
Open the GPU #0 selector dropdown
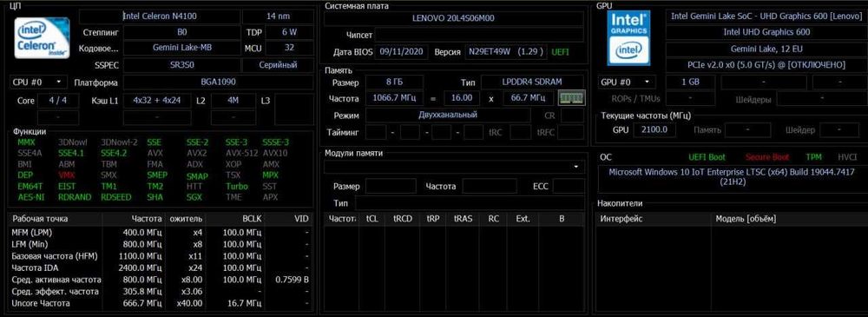[x=627, y=83]
